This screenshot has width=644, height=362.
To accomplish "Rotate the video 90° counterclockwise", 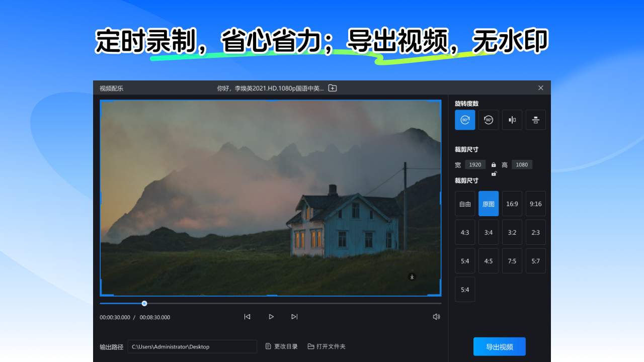I will click(x=489, y=120).
